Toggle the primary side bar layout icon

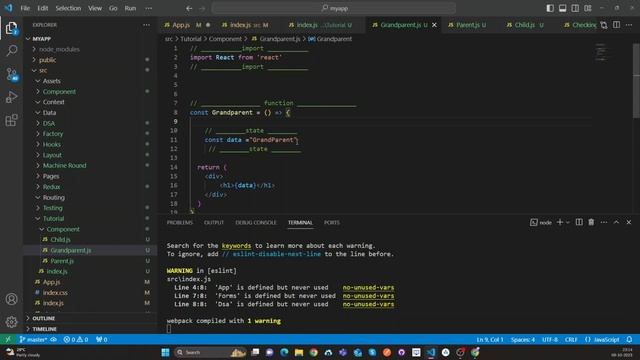pyautogui.click(x=550, y=8)
